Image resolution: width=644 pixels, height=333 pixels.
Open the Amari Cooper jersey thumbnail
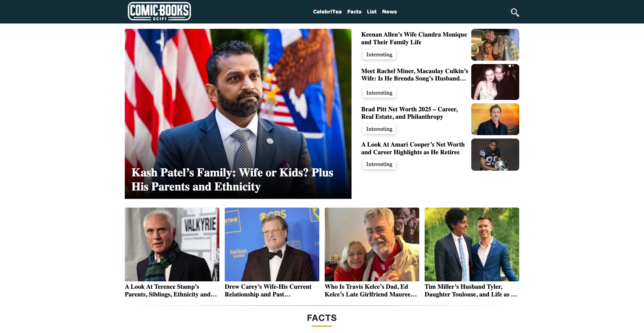click(x=495, y=155)
